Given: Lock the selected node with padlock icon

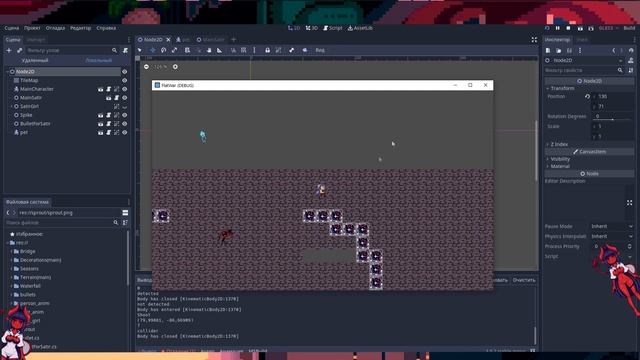Looking at the screenshot, I should tap(267, 50).
